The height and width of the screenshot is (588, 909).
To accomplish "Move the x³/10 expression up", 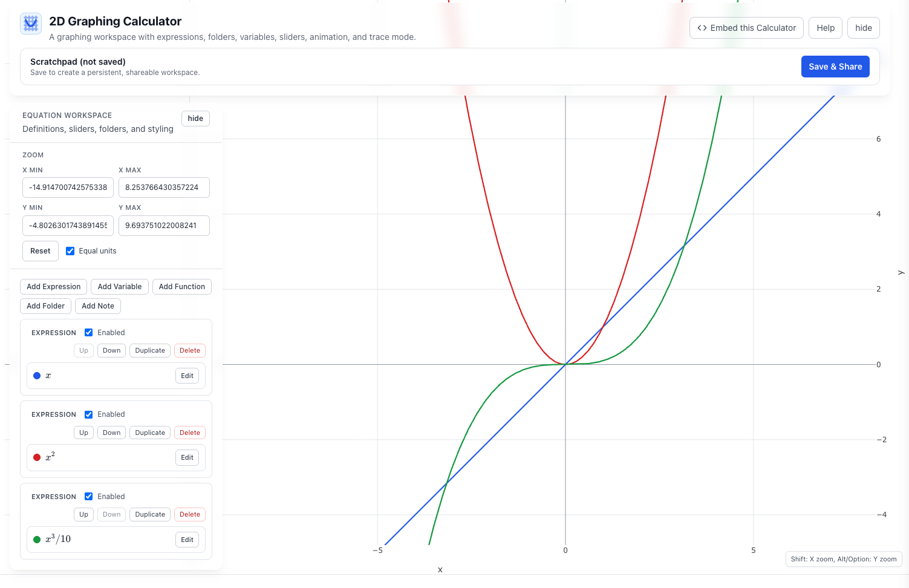I will click(x=83, y=515).
